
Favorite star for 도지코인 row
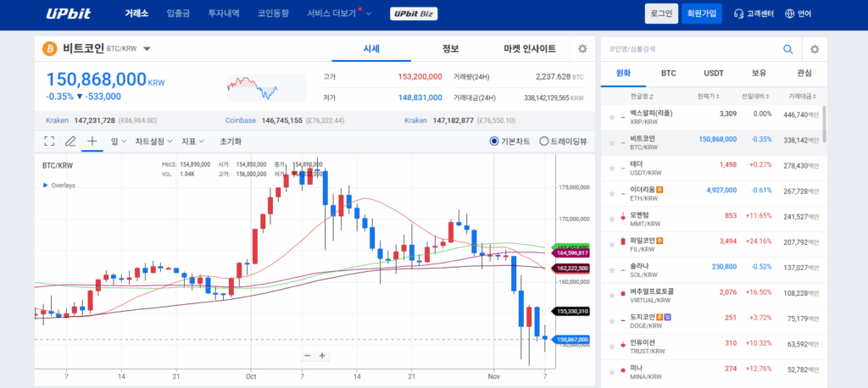pos(612,321)
